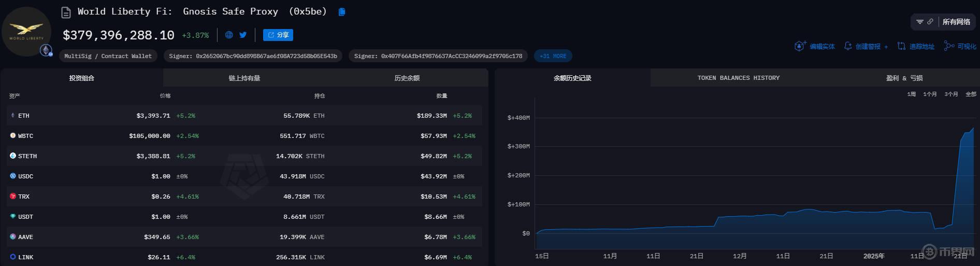Click the TRX token icon
The image size is (980, 266).
click(x=13, y=196)
